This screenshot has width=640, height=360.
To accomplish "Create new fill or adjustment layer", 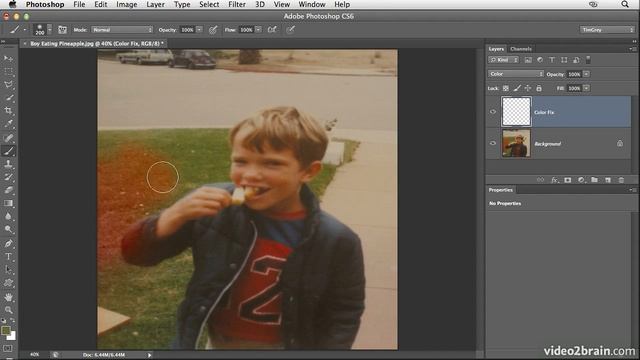I will click(581, 180).
